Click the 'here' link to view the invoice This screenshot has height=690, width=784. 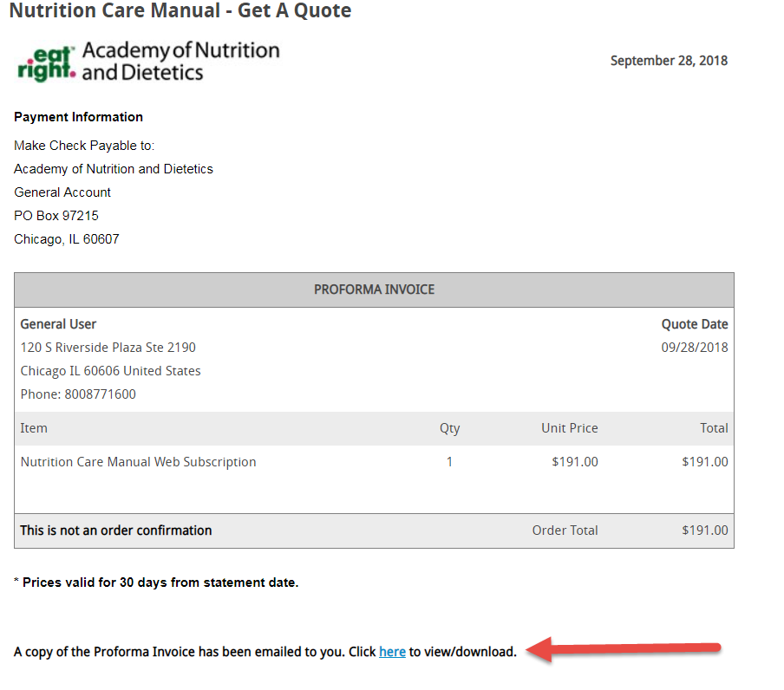click(x=392, y=652)
